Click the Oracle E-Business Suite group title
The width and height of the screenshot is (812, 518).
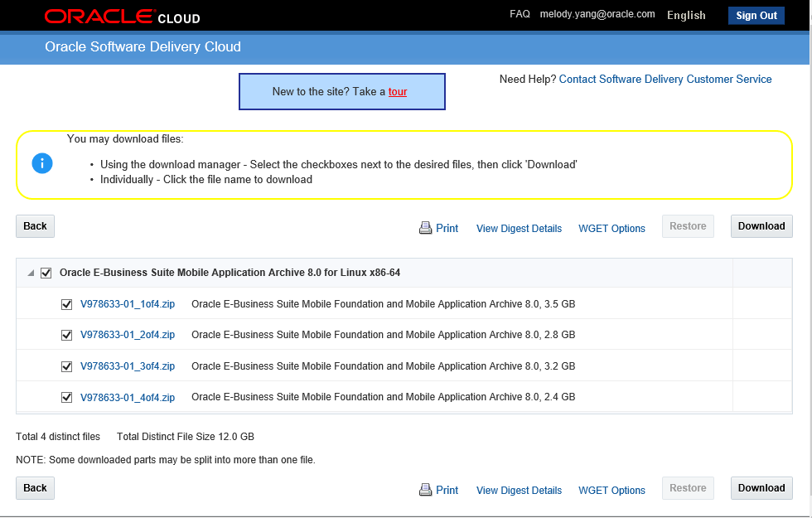pyautogui.click(x=230, y=273)
